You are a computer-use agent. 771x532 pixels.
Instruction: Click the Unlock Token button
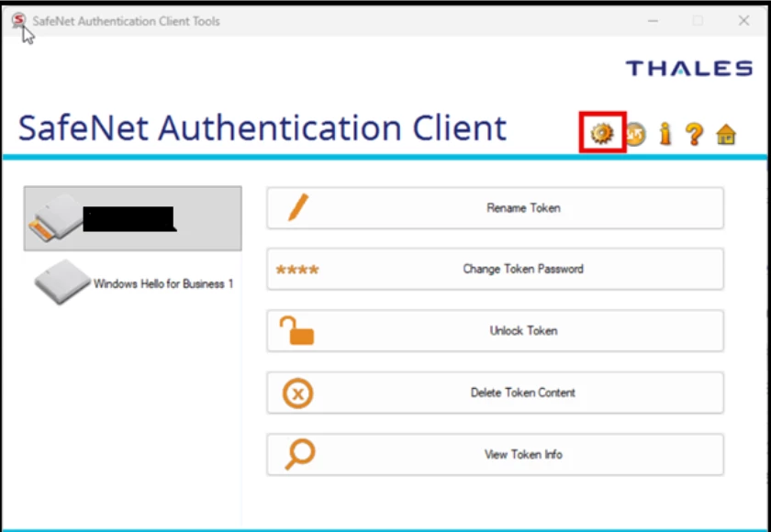pos(495,330)
